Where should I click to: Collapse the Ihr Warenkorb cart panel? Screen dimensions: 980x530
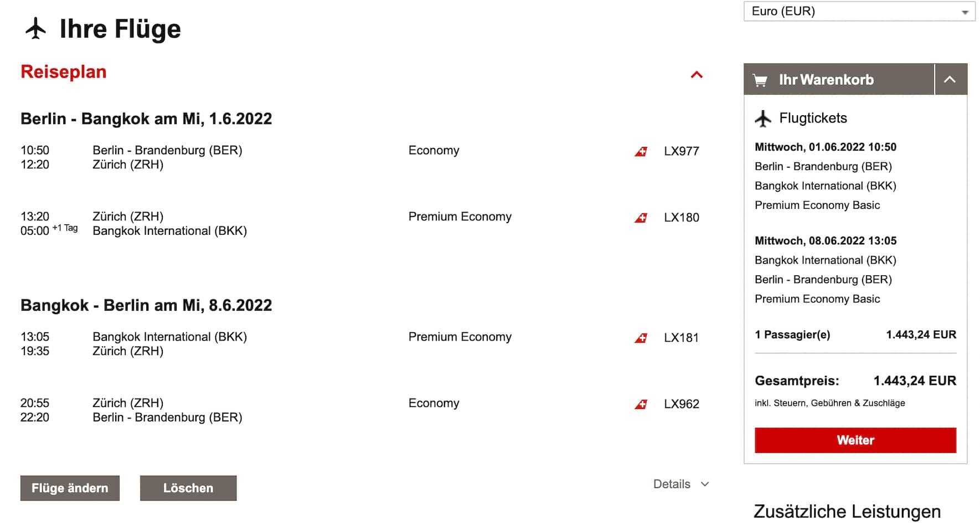pos(950,80)
